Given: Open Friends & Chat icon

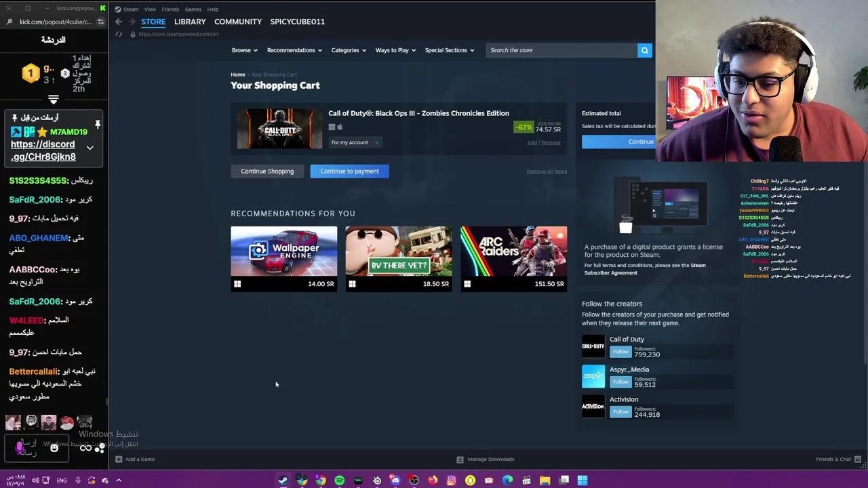Looking at the screenshot, I should 858,459.
